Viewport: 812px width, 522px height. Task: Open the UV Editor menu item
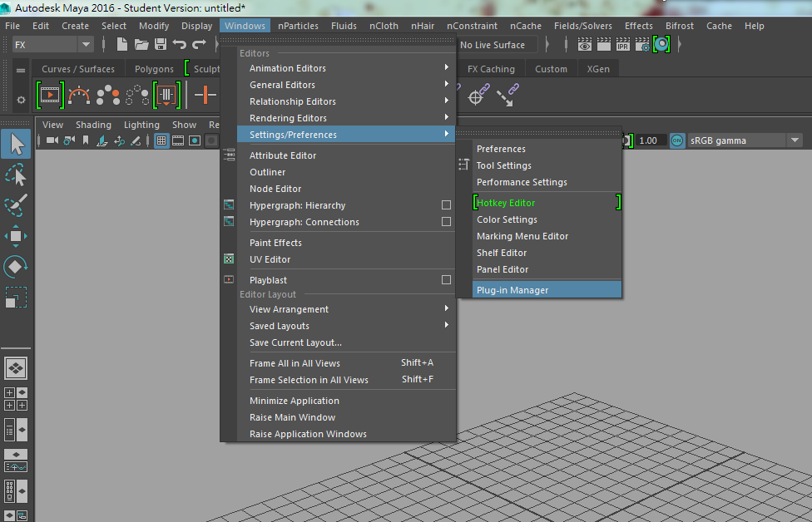point(346,259)
